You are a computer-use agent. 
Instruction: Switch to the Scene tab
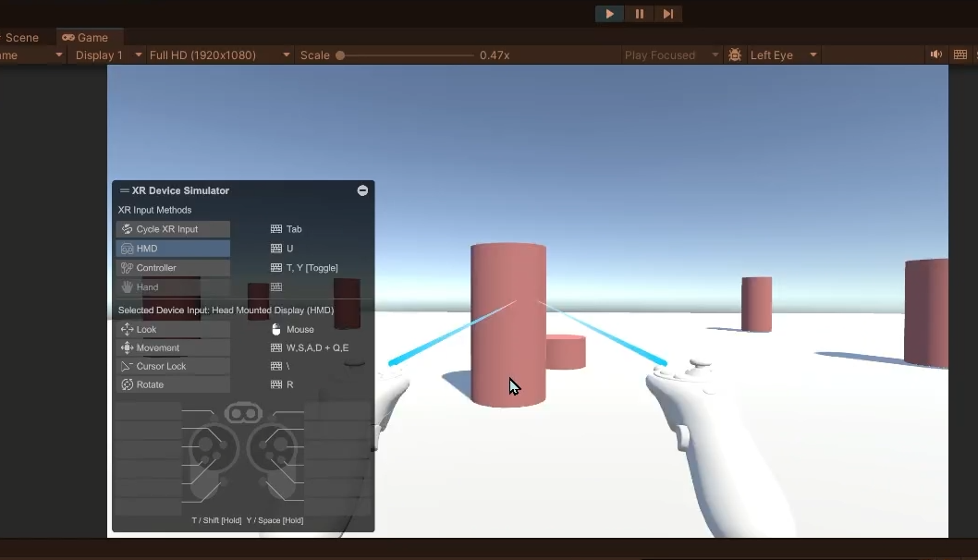(x=21, y=37)
